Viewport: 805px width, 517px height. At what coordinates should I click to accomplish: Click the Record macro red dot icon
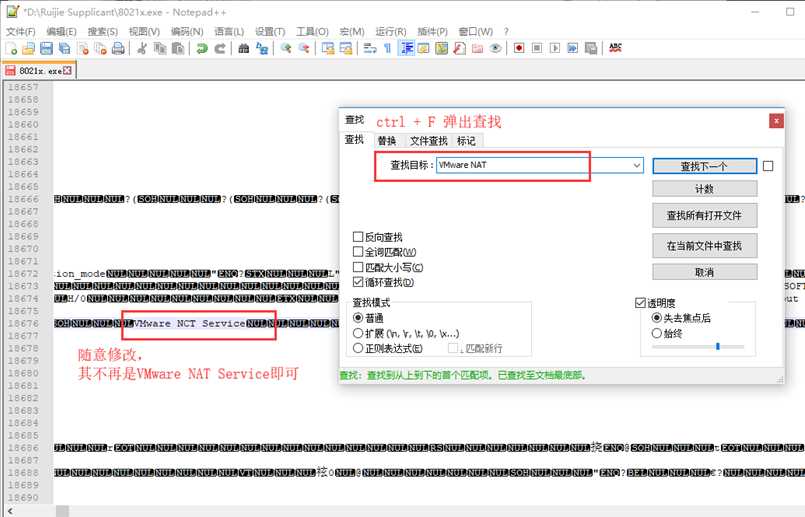point(519,48)
